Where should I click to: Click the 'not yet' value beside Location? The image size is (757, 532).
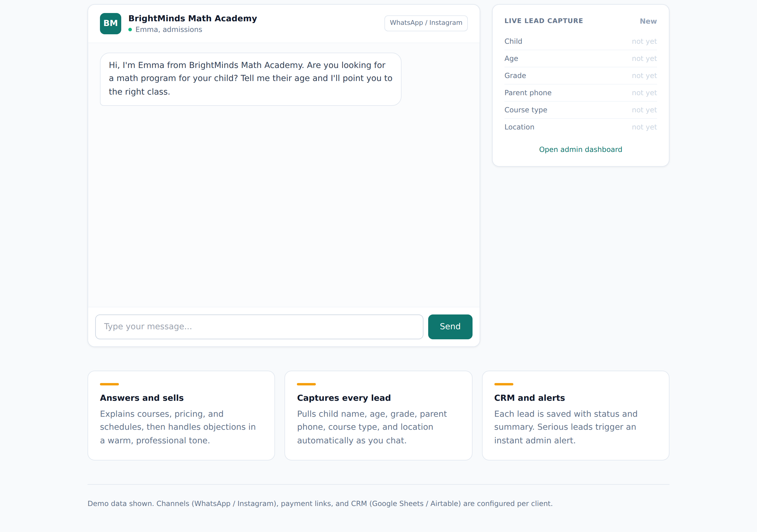[x=644, y=127]
